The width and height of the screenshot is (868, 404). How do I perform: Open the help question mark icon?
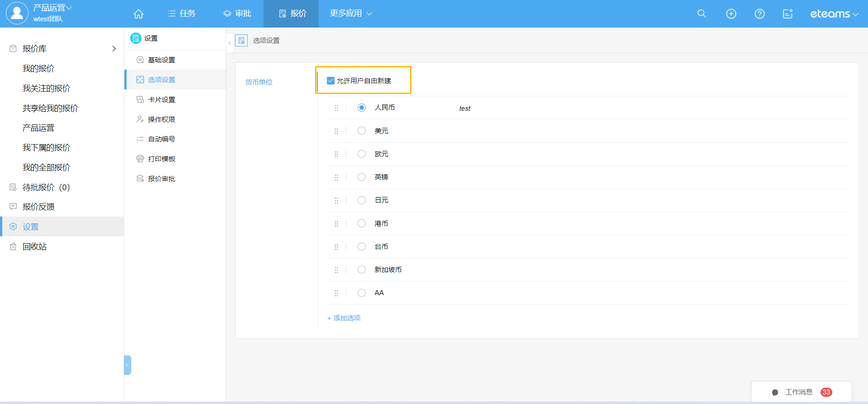[759, 14]
